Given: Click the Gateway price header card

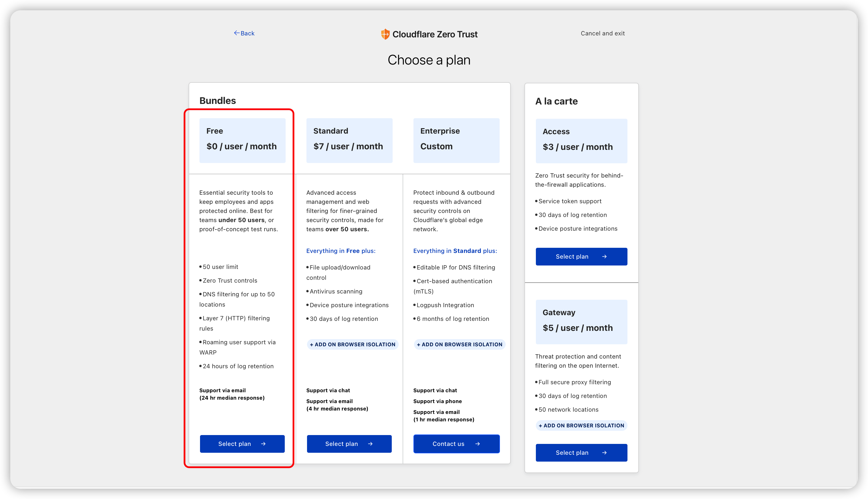Looking at the screenshot, I should coord(581,322).
